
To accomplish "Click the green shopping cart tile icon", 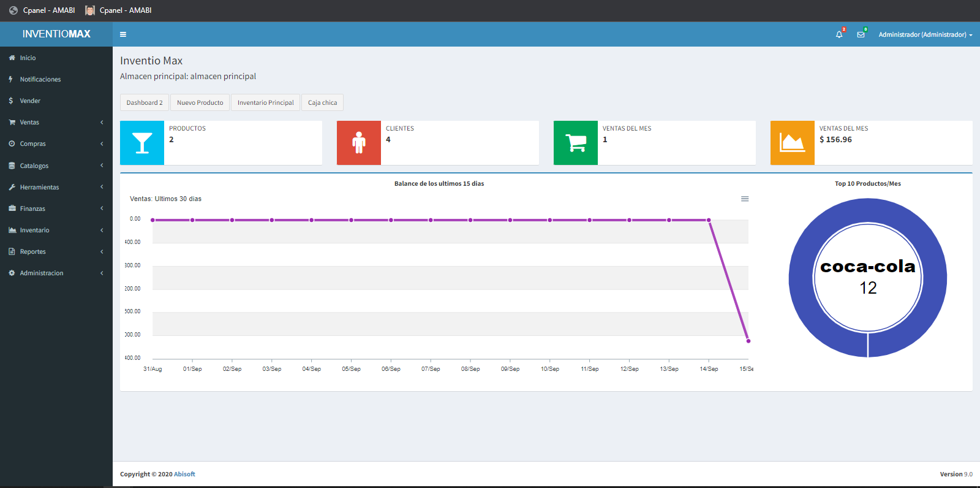I will [576, 143].
